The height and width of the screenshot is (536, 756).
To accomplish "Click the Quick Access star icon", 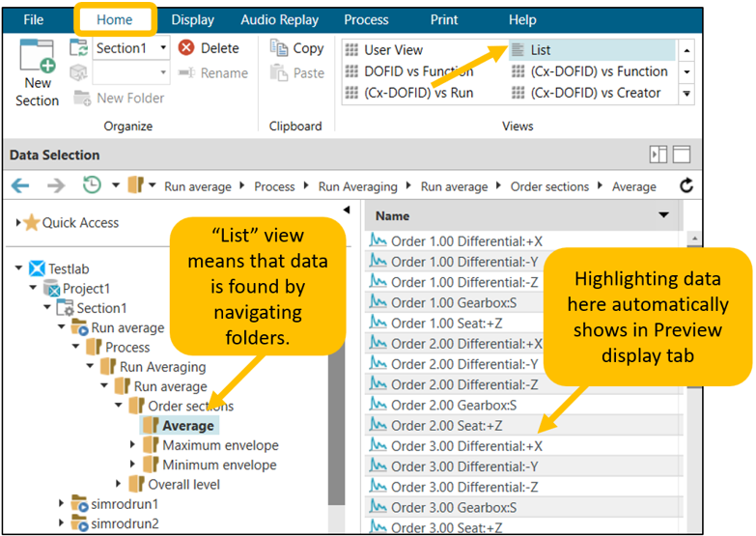I will (x=32, y=223).
